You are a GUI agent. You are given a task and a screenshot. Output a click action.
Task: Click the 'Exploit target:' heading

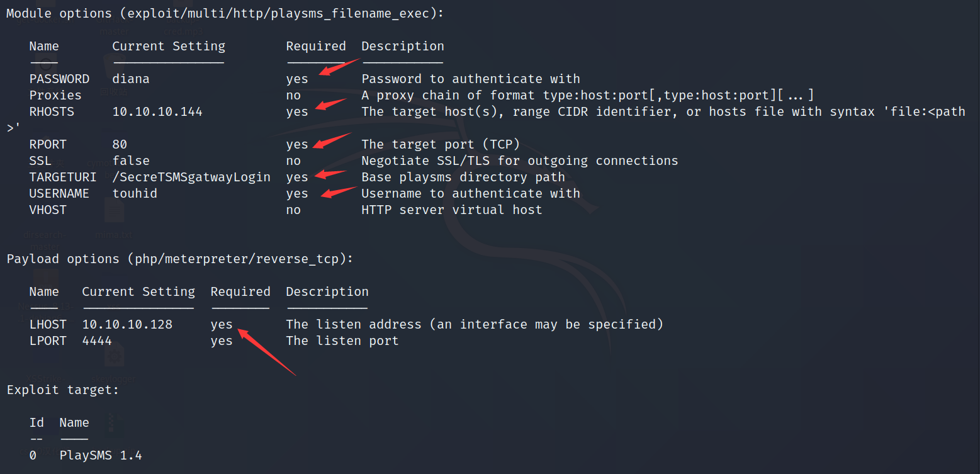click(x=63, y=390)
